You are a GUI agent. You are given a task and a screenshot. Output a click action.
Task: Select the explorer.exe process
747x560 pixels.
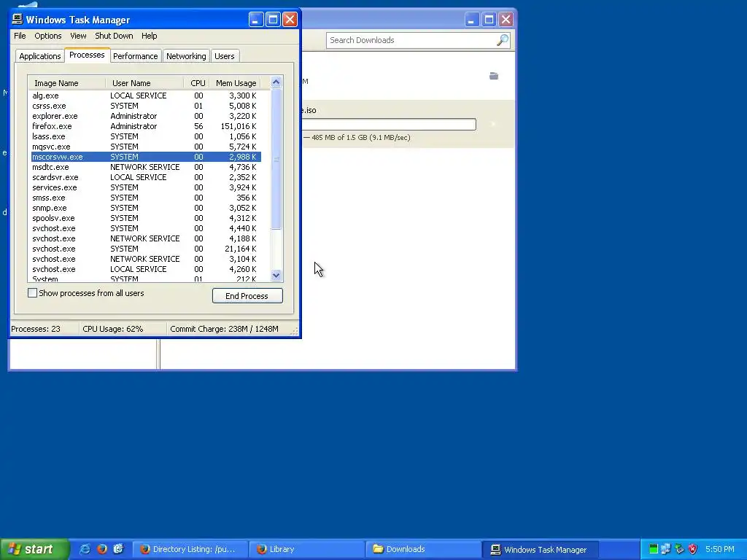(x=145, y=116)
